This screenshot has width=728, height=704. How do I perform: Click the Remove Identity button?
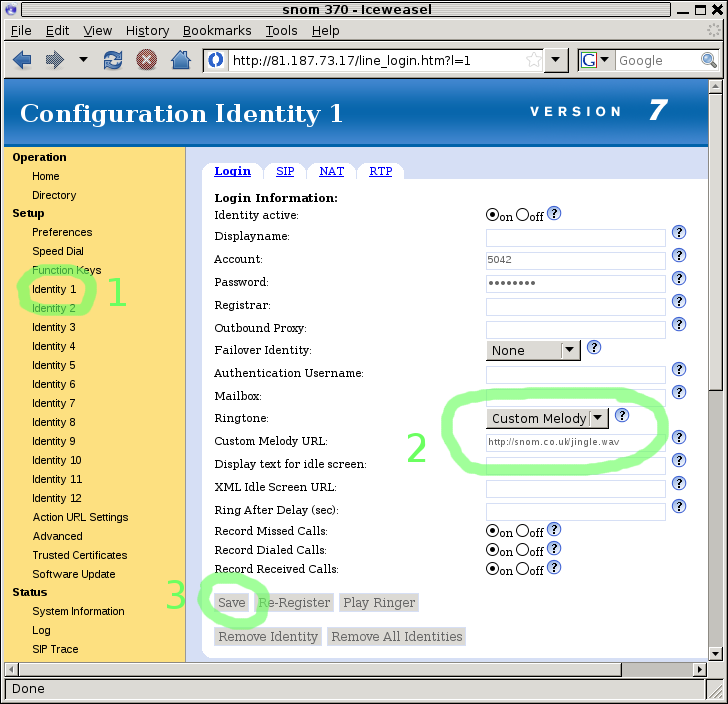(x=268, y=636)
